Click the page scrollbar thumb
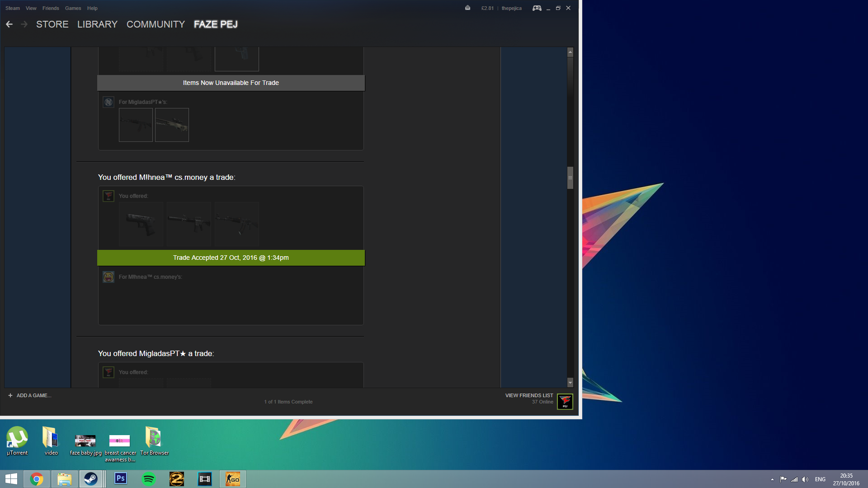868x488 pixels. point(570,178)
